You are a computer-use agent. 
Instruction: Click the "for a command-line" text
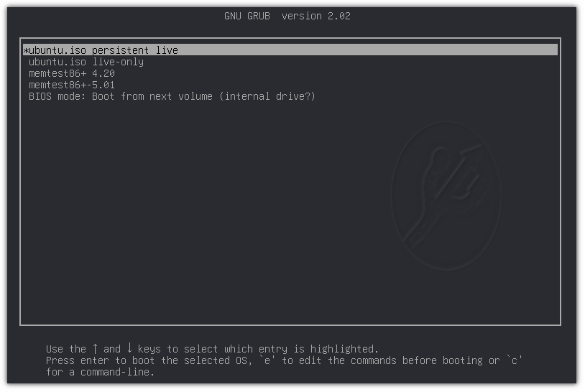101,372
